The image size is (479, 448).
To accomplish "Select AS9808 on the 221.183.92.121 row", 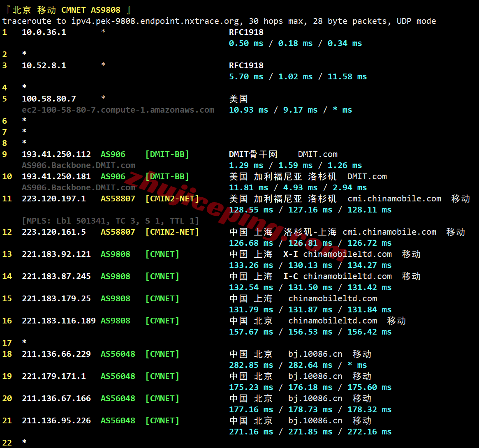I will (116, 254).
